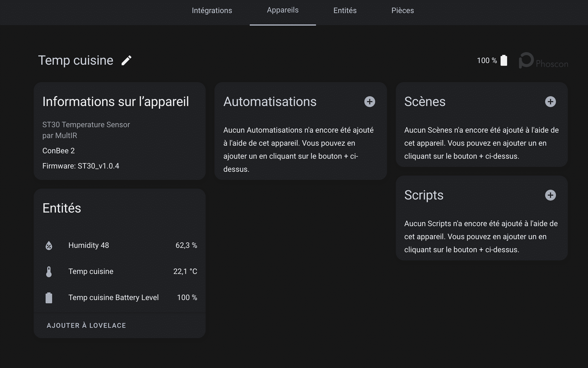588x368 pixels.
Task: Select the Appareils tab
Action: tap(283, 10)
